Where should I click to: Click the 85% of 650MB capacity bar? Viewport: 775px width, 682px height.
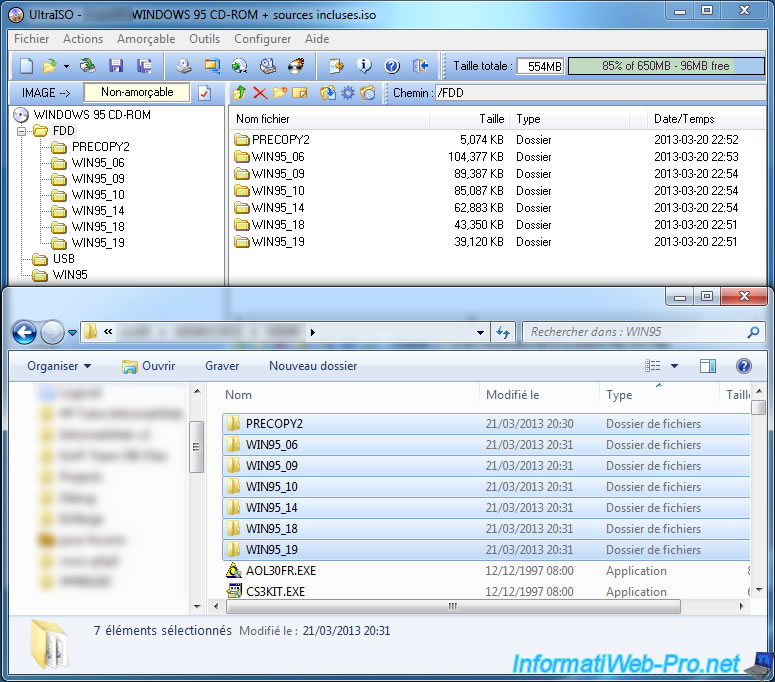pos(666,66)
